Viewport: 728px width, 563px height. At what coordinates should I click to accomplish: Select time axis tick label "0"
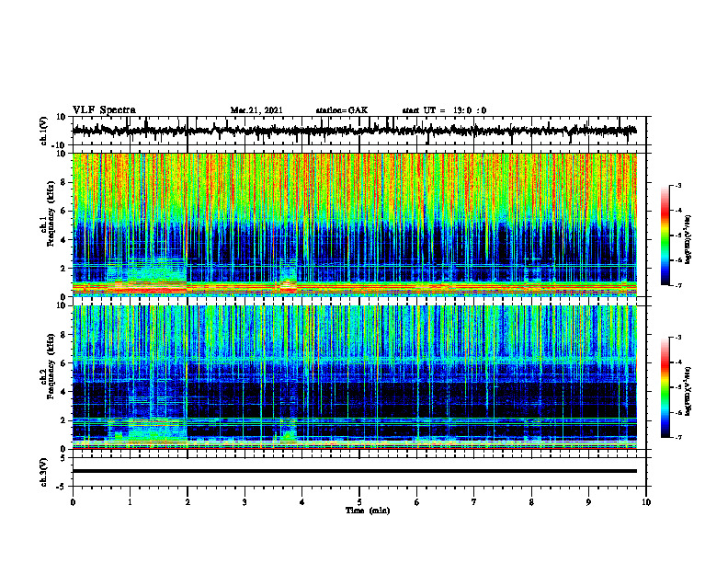point(73,502)
